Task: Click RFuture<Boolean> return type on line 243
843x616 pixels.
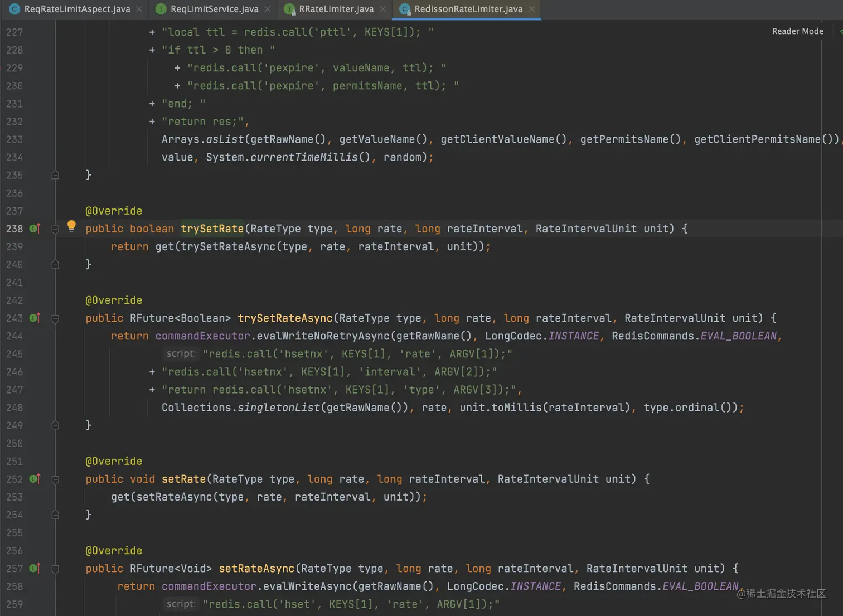Action: [181, 318]
